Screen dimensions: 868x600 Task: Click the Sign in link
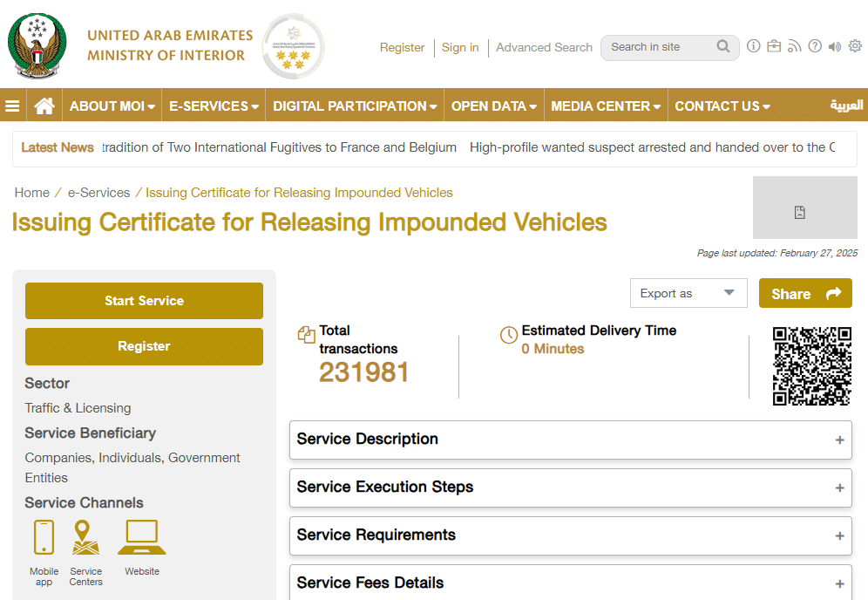pyautogui.click(x=460, y=48)
